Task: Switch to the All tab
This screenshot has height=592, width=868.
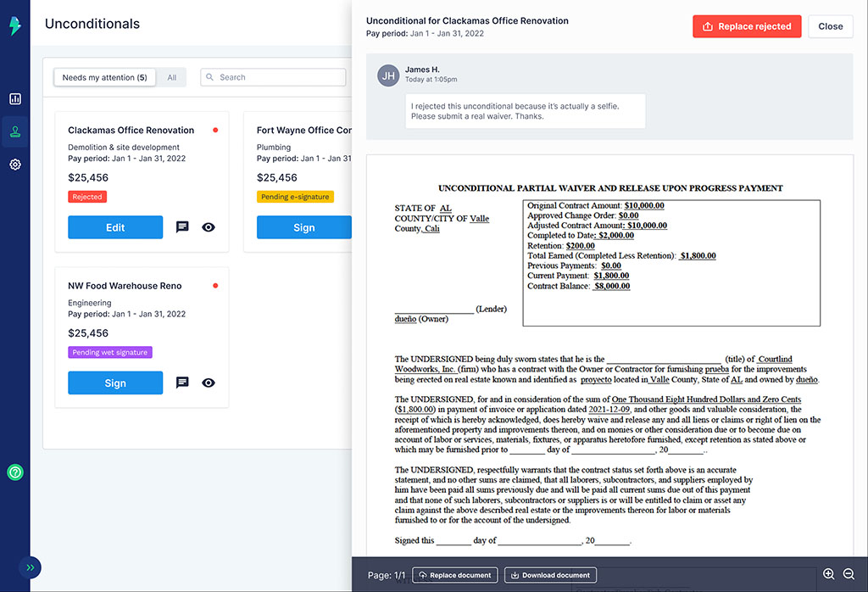Action: (172, 77)
